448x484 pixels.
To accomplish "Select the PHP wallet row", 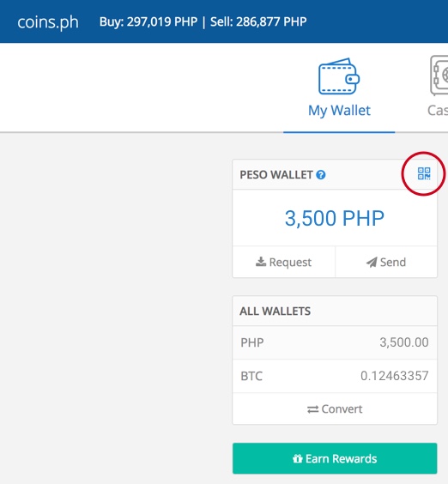I will (x=335, y=342).
